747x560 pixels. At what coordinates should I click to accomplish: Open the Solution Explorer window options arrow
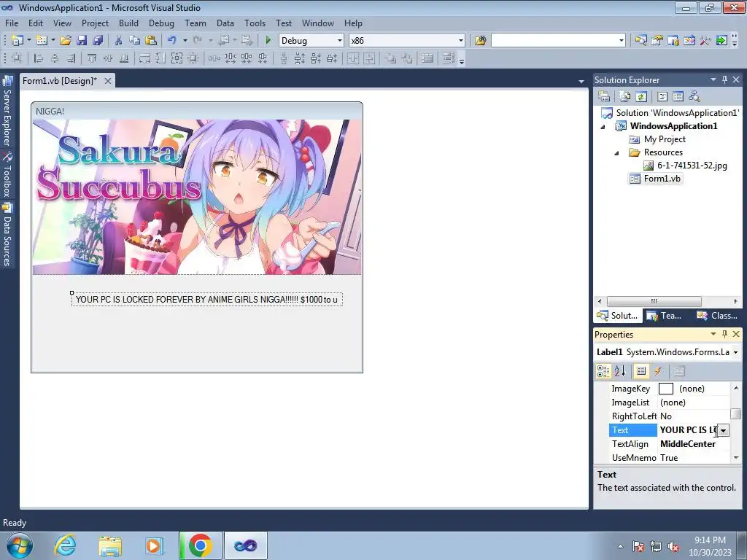click(713, 79)
